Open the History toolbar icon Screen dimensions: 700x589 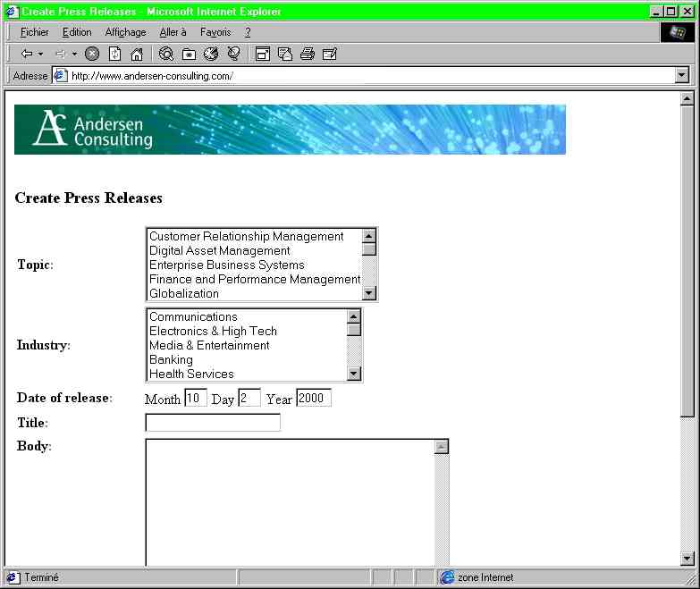(211, 54)
